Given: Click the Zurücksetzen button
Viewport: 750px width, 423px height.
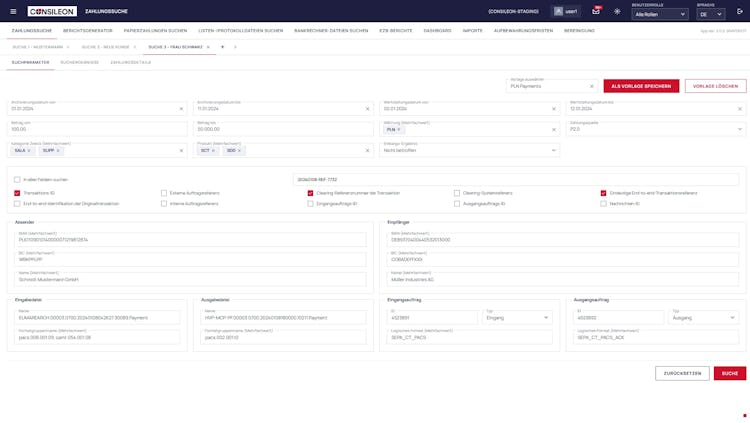Looking at the screenshot, I should (682, 373).
